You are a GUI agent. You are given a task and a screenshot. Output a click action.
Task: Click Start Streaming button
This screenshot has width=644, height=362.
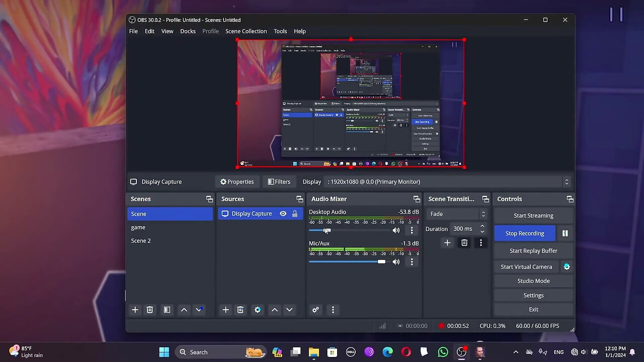(x=533, y=216)
